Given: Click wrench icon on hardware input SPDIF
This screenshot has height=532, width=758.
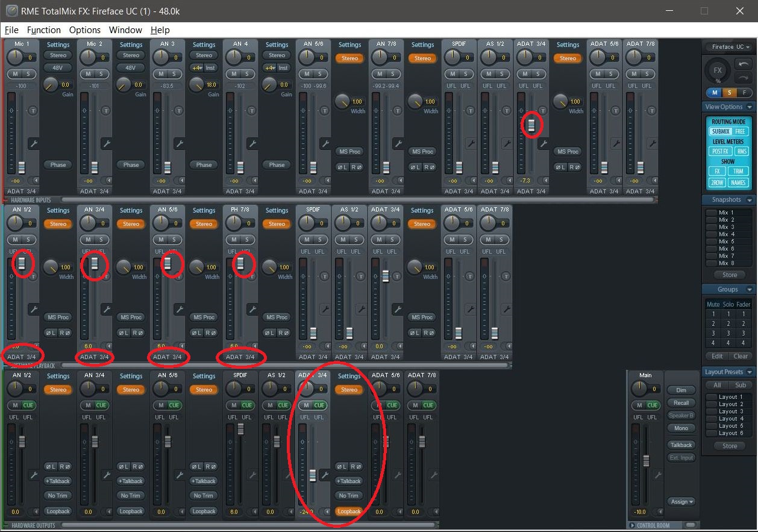Looking at the screenshot, I should (x=471, y=143).
